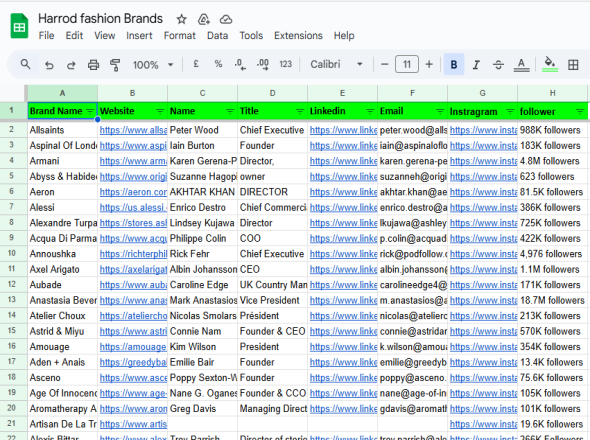This screenshot has width=590, height=440.
Task: Toggle bold formatting
Action: [454, 64]
